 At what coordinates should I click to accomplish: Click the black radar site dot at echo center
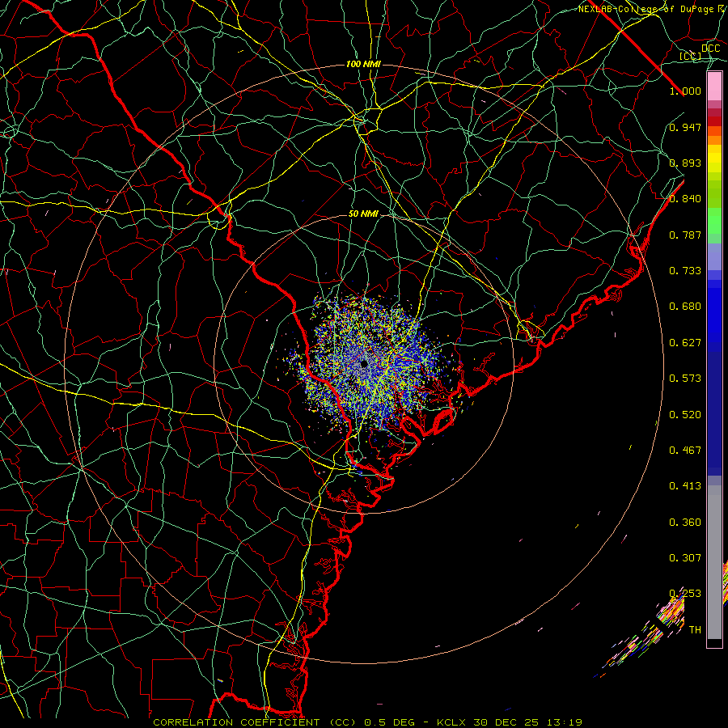[x=364, y=363]
